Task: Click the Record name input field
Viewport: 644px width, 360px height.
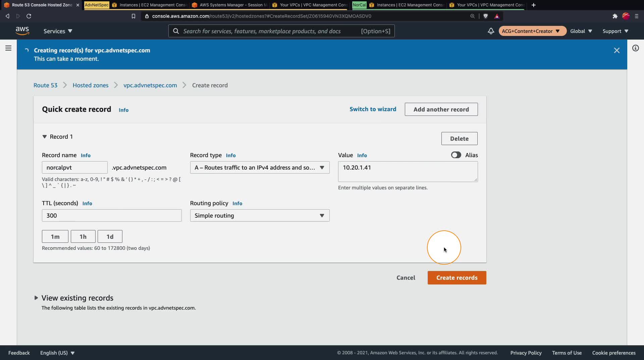Action: (x=74, y=168)
